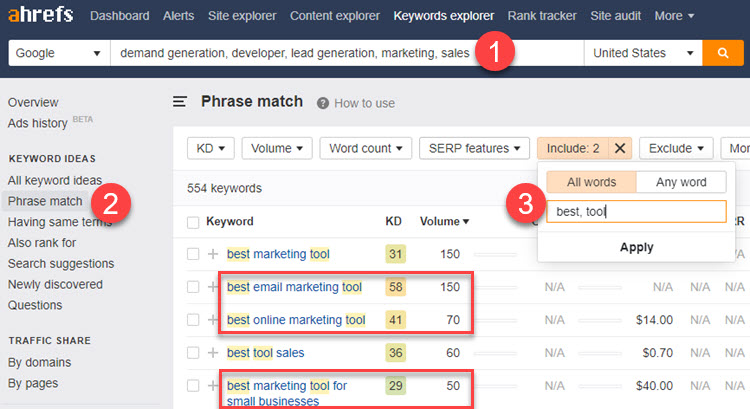750x409 pixels.
Task: Check the box for best marketing tool
Action: [194, 254]
